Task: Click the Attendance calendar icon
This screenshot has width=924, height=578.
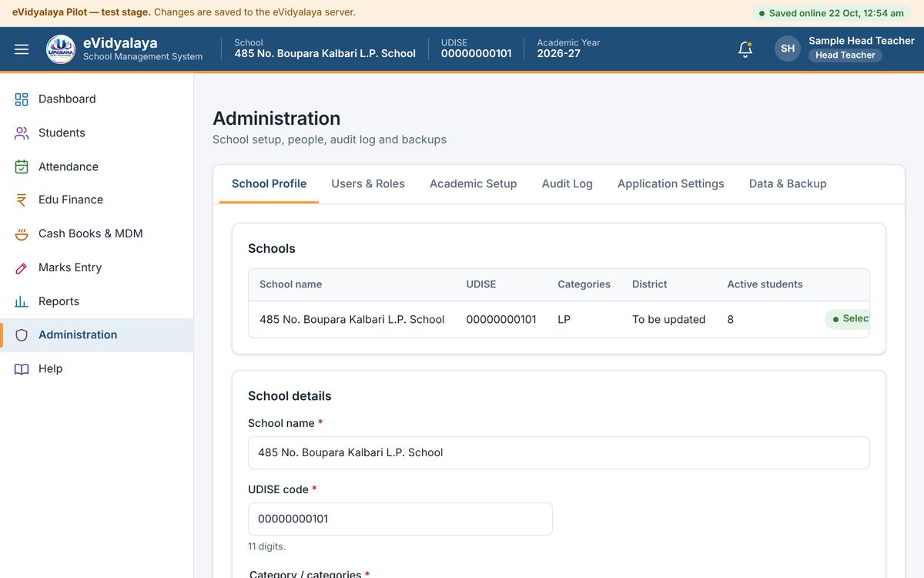Action: click(22, 166)
